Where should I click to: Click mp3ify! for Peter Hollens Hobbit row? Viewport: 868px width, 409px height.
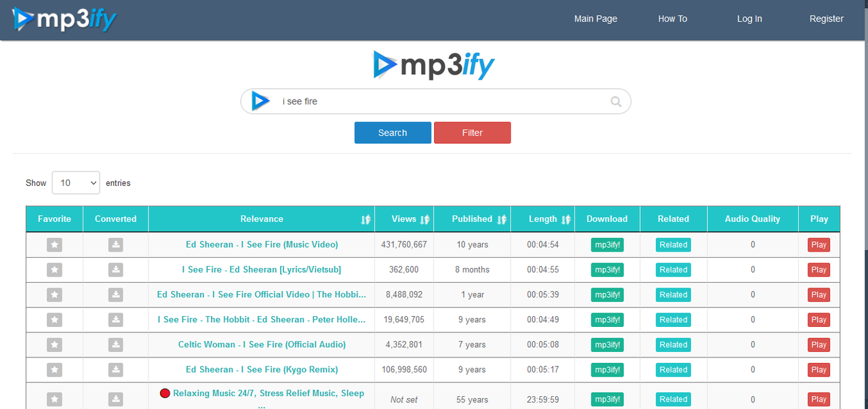coord(607,319)
